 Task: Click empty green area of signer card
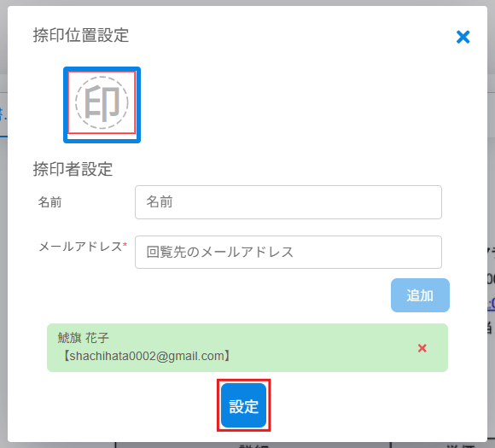click(316, 347)
